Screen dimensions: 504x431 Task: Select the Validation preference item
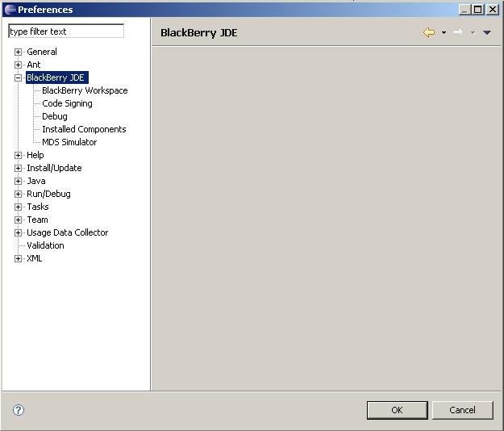[45, 245]
